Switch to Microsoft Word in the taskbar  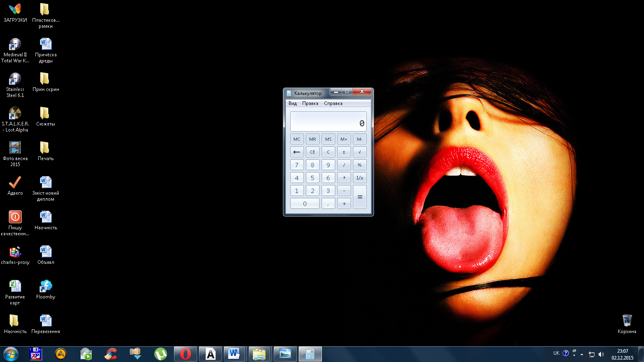(x=234, y=354)
